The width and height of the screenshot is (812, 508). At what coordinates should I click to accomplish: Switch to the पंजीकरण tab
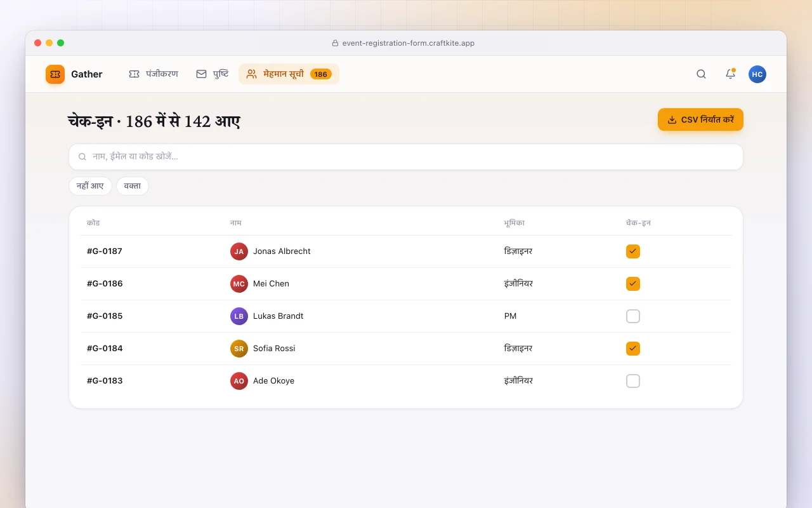click(154, 74)
